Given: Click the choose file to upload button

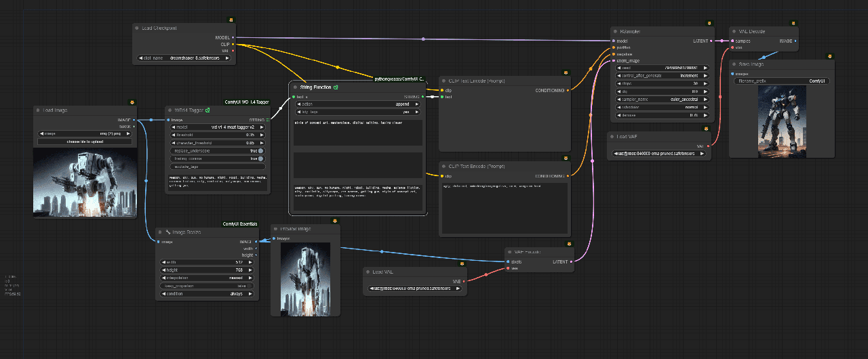Looking at the screenshot, I should click(85, 142).
